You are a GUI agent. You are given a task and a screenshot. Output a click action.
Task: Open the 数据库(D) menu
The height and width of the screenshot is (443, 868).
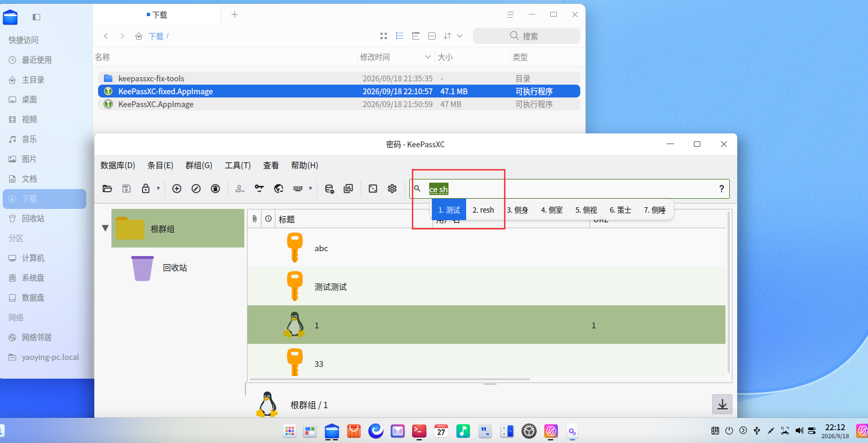[118, 166]
